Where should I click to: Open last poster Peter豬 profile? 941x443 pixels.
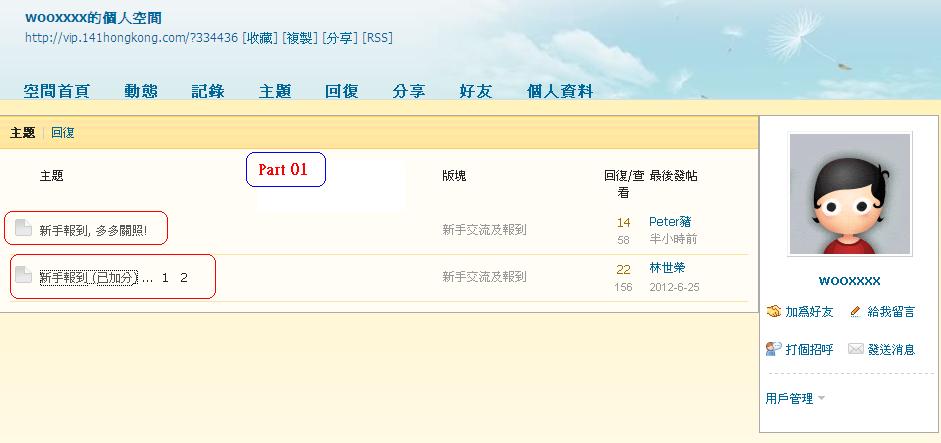click(x=670, y=222)
